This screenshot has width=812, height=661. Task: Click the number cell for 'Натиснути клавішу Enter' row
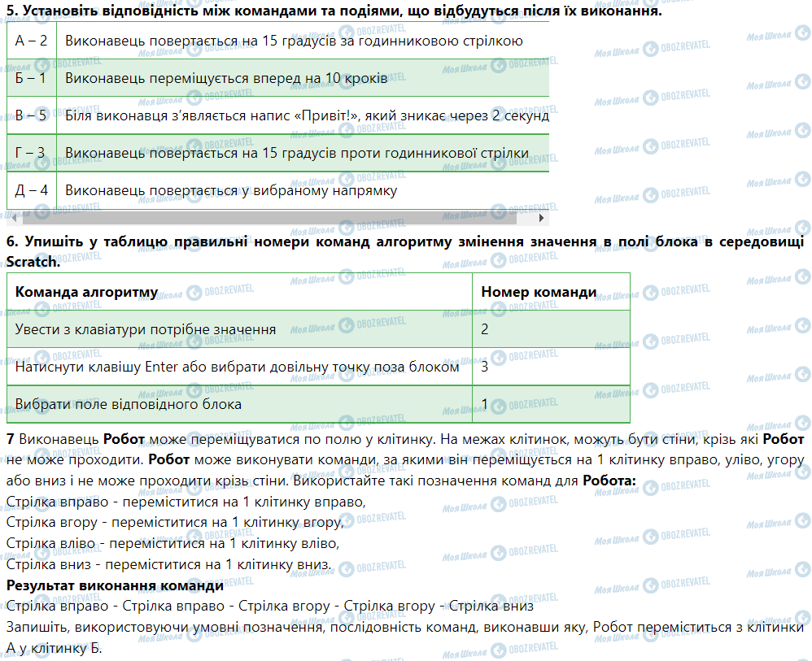pyautogui.click(x=485, y=367)
